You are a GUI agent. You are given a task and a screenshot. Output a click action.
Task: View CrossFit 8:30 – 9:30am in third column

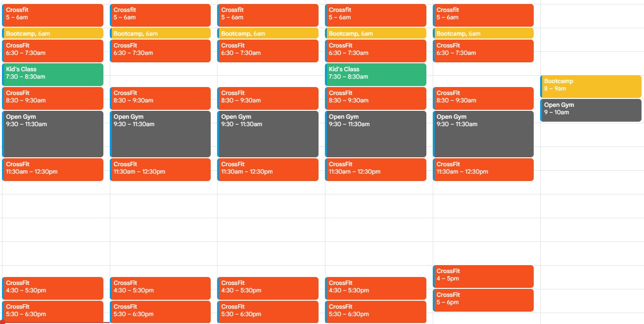(268, 98)
